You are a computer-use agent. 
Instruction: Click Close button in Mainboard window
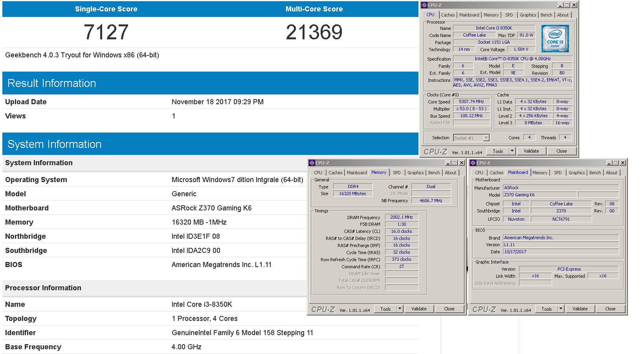click(610, 309)
